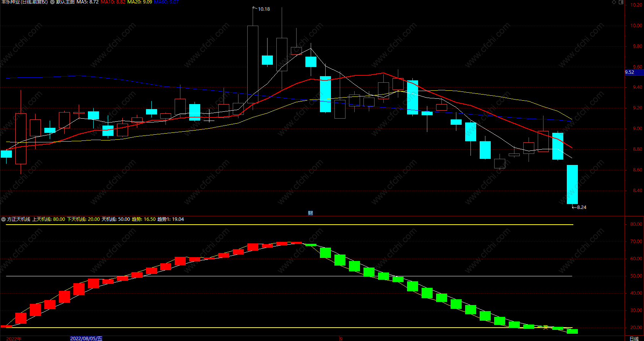Click the 买 signal on the indicator chart
Screen dimensions: 644x341
point(545,327)
